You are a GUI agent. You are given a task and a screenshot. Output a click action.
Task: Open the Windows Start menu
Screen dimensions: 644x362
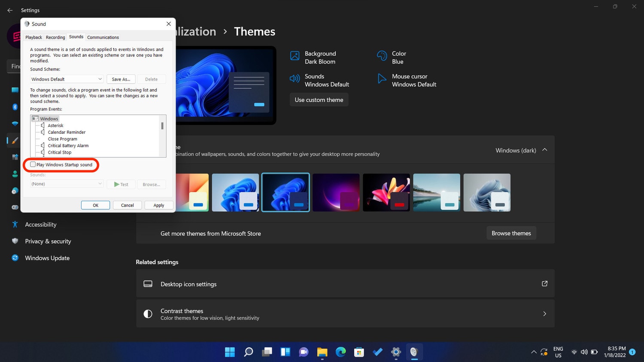(230, 352)
